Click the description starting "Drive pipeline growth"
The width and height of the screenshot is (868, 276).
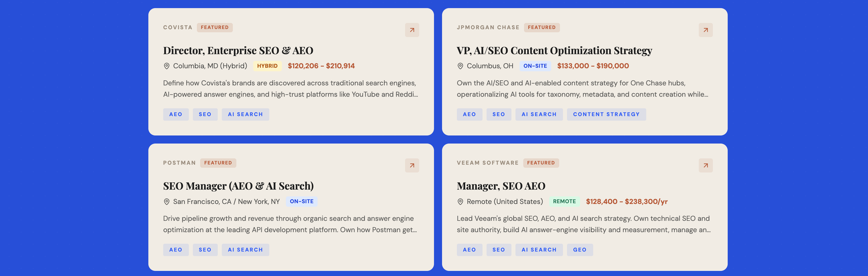tap(290, 224)
